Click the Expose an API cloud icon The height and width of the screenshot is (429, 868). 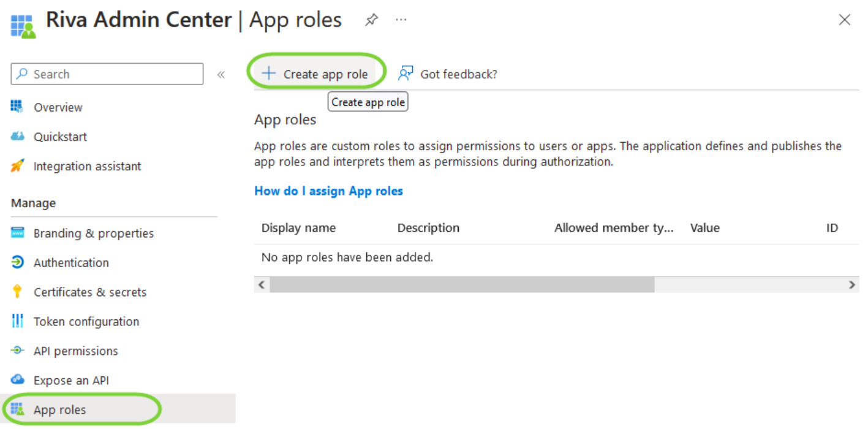pos(17,380)
